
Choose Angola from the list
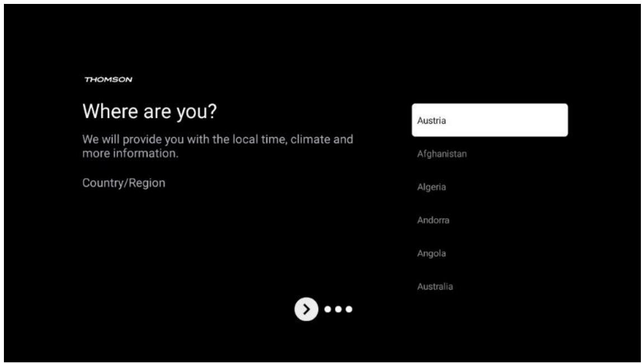(x=432, y=253)
